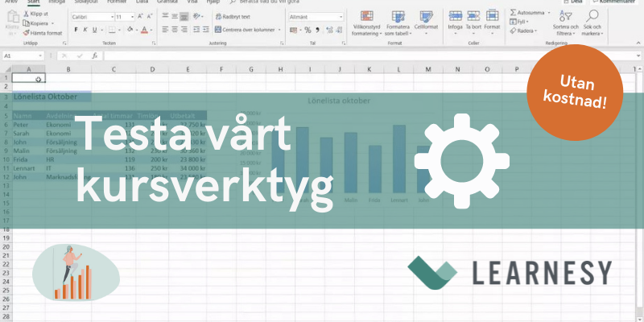
Task: Click Centrera över kolumner
Action: click(x=246, y=30)
